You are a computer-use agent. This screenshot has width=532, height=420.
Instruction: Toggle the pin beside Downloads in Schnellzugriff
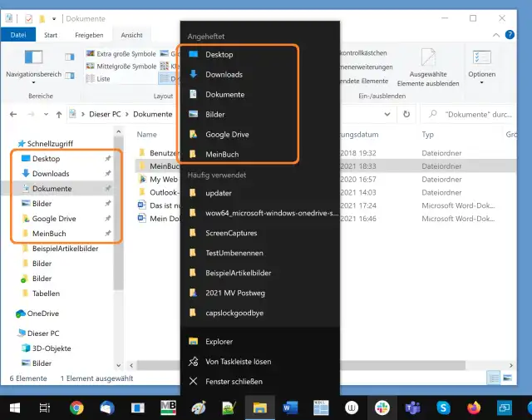pyautogui.click(x=107, y=174)
